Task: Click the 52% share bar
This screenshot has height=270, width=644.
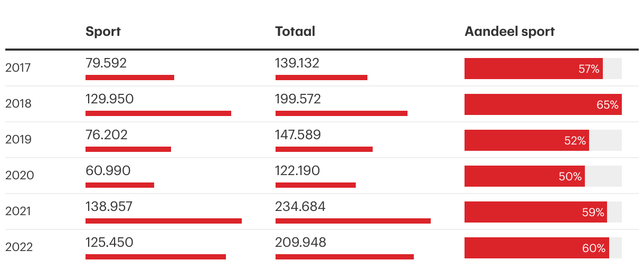Action: click(526, 140)
